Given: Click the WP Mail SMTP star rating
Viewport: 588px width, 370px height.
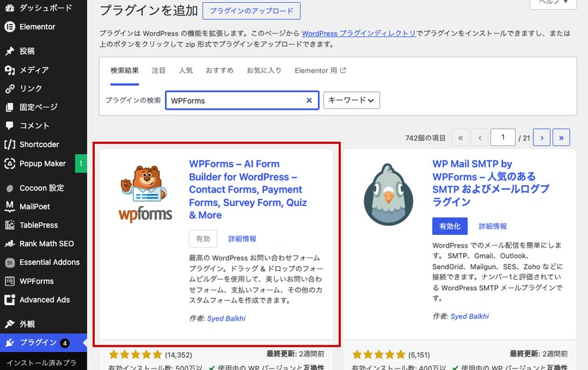Looking at the screenshot, I should point(379,354).
